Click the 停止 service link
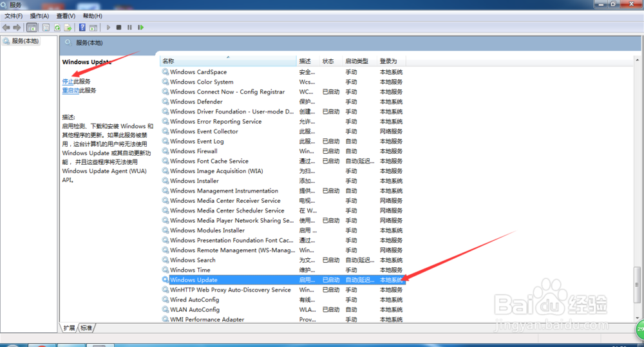The height and width of the screenshot is (347, 644). pos(68,81)
